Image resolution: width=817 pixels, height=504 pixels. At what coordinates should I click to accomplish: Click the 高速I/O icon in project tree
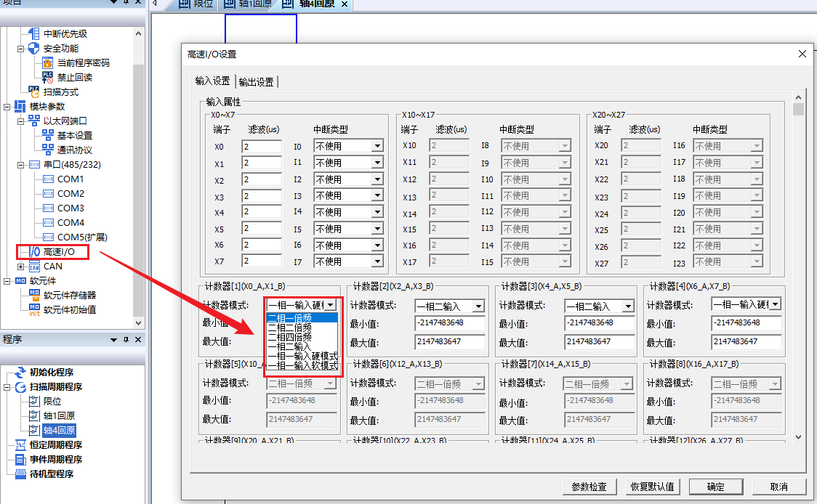click(33, 252)
